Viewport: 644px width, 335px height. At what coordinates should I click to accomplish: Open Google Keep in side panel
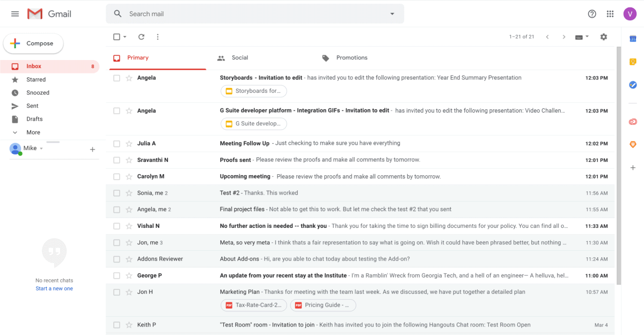[x=633, y=62]
